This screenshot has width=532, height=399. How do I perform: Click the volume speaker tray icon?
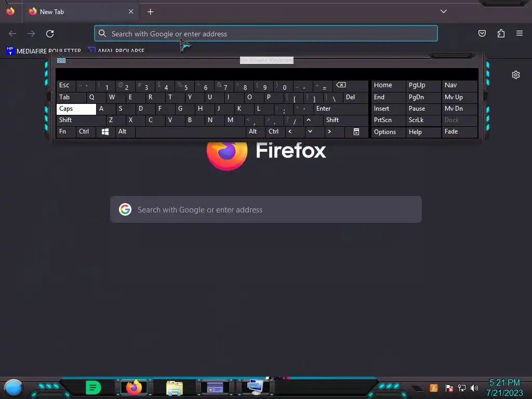tap(474, 388)
